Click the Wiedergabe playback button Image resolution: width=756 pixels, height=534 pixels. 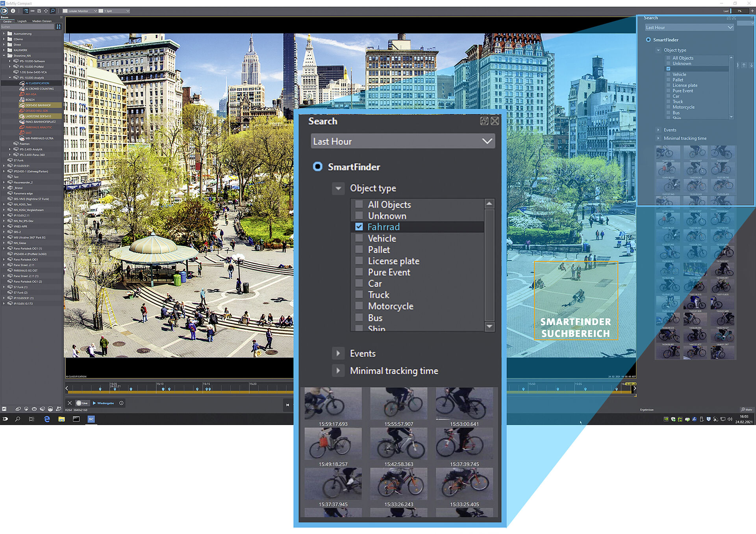point(103,403)
